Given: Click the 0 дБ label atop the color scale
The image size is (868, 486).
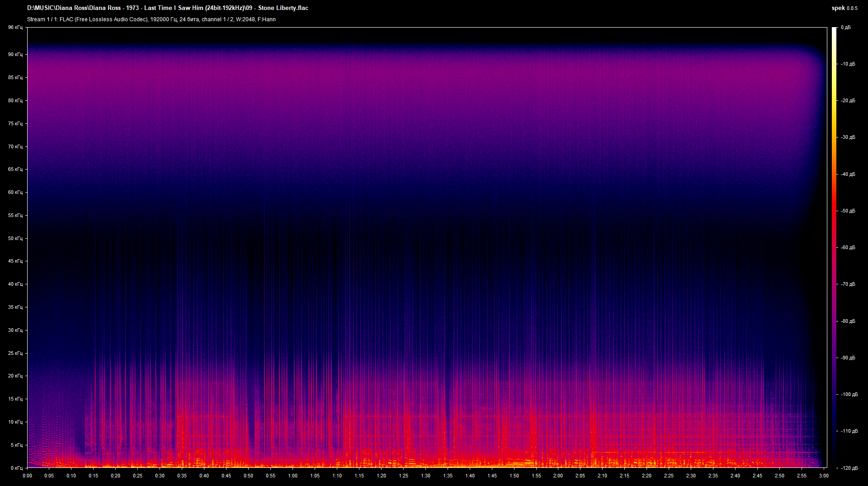Looking at the screenshot, I should 845,28.
